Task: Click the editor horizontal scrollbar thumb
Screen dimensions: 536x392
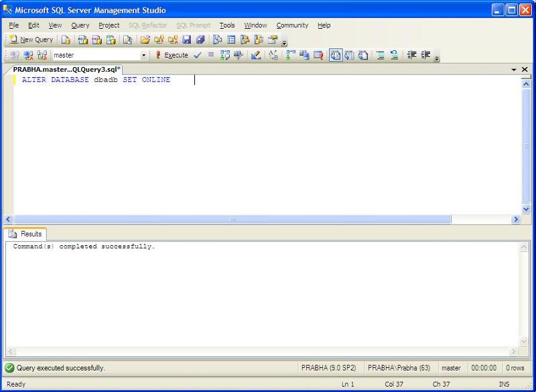Action: pos(232,219)
